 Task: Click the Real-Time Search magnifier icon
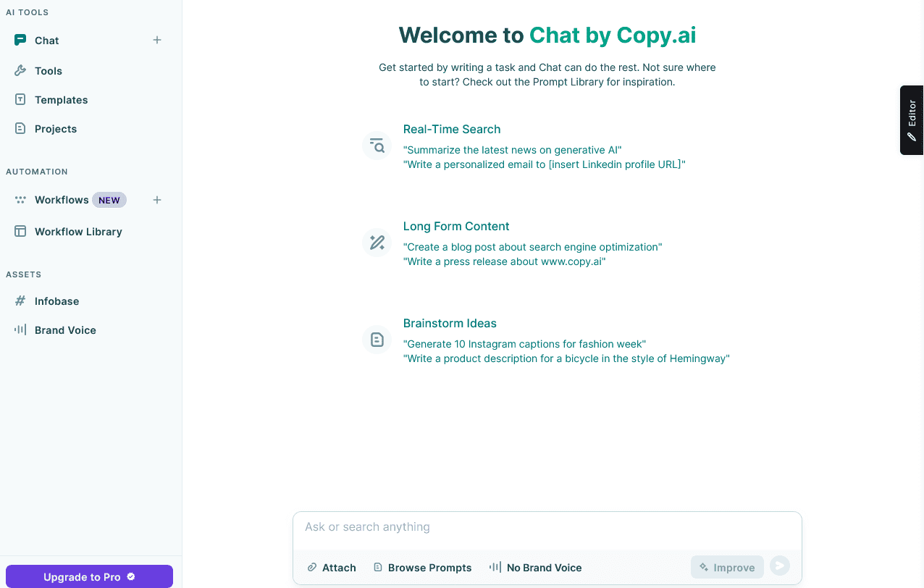pyautogui.click(x=377, y=145)
